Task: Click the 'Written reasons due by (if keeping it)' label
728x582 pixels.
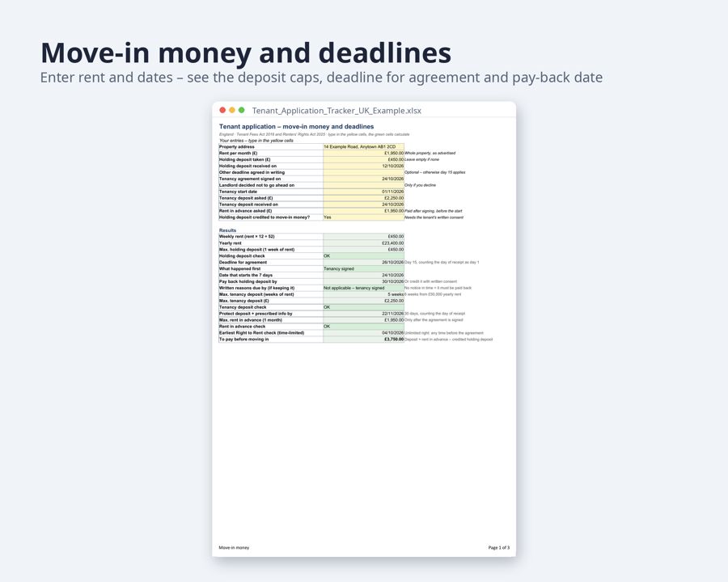Action: click(x=256, y=289)
